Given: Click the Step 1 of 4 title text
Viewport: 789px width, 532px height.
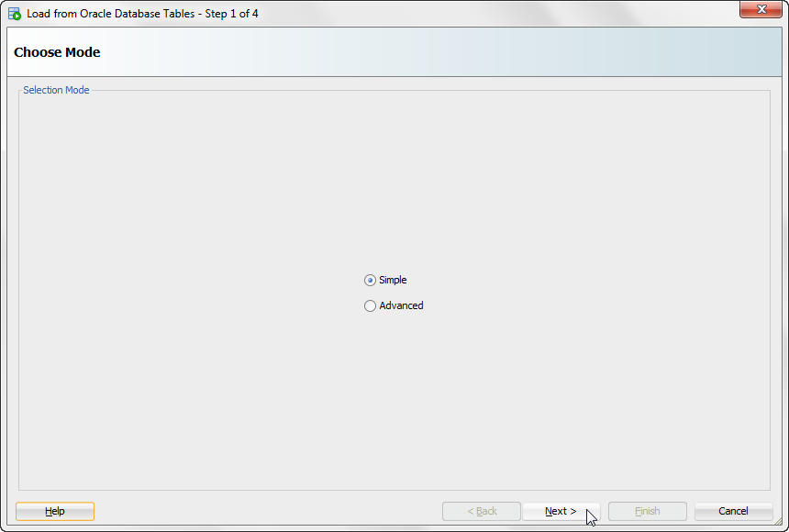Looking at the screenshot, I should pos(231,14).
